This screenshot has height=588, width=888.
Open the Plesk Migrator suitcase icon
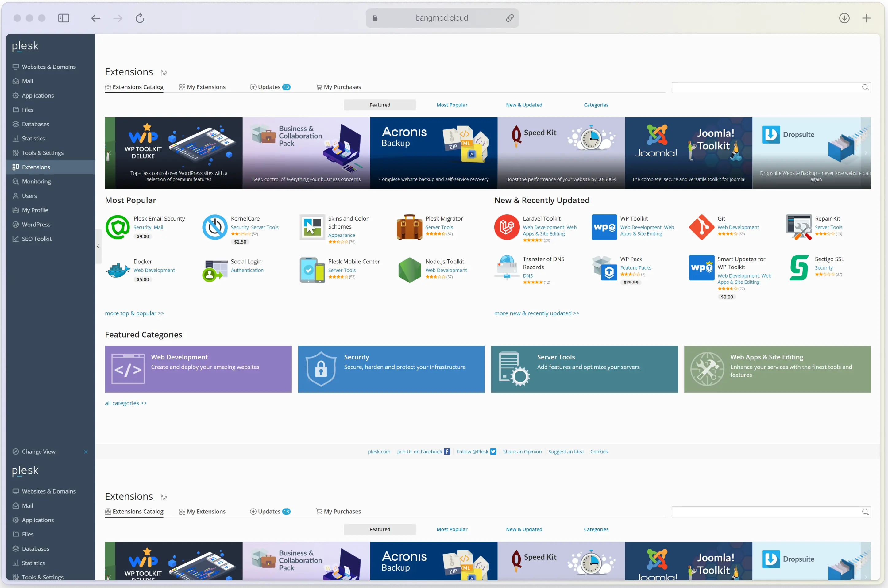coord(410,227)
